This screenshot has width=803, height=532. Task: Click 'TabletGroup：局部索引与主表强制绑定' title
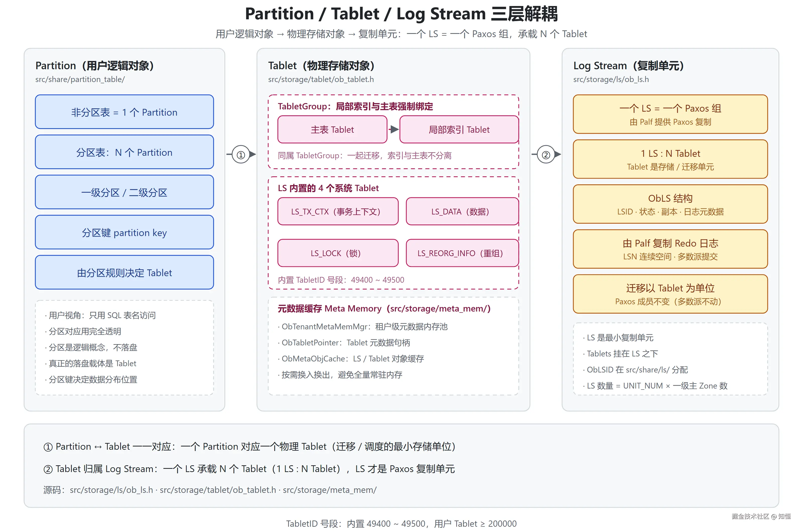click(355, 107)
